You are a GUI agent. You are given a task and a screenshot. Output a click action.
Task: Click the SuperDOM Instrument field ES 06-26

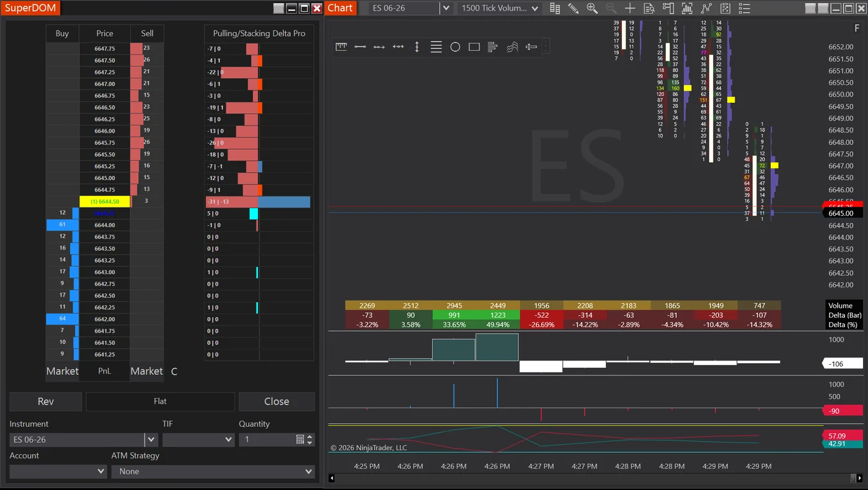click(x=77, y=439)
